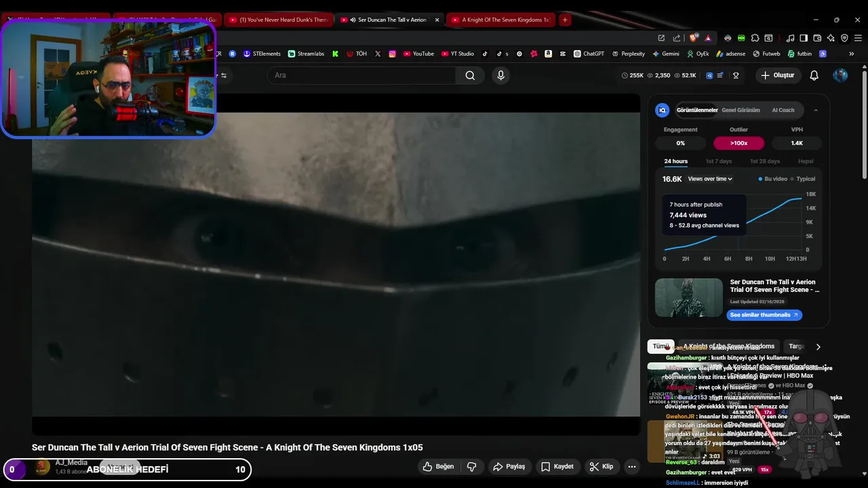Click the Paylaş share button
The height and width of the screenshot is (488, 868).
pos(509,466)
